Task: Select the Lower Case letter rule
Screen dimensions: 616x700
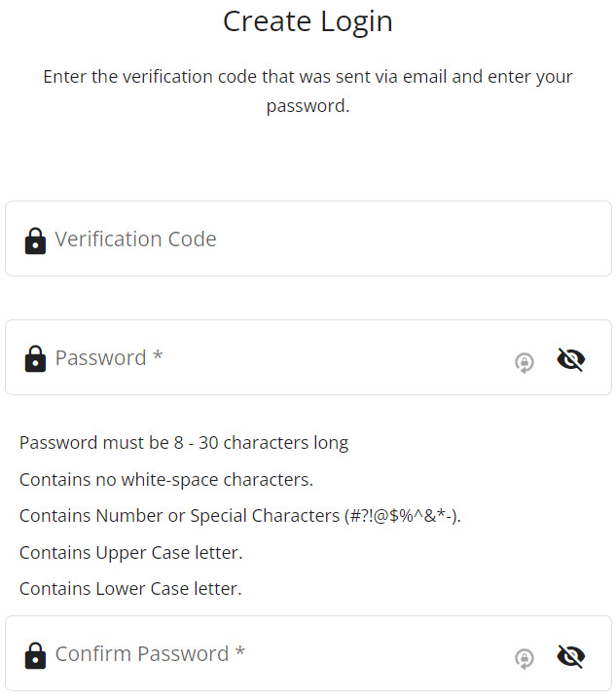Action: [x=130, y=589]
